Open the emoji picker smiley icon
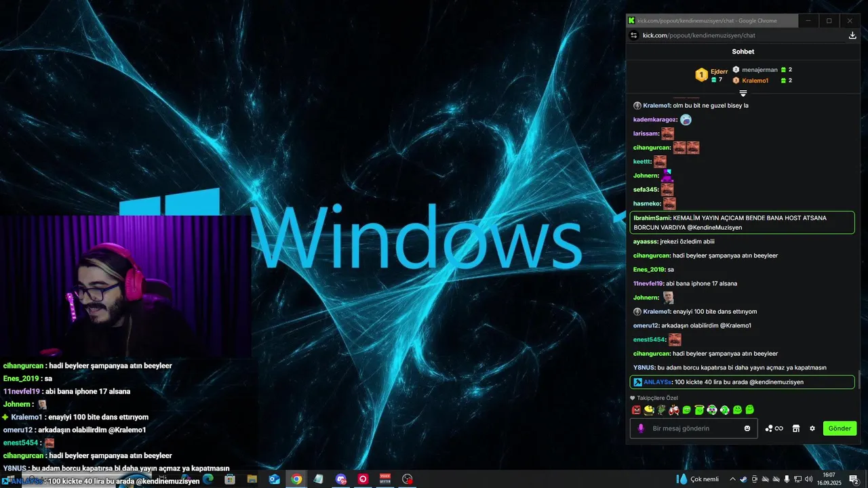The image size is (868, 488). (747, 428)
